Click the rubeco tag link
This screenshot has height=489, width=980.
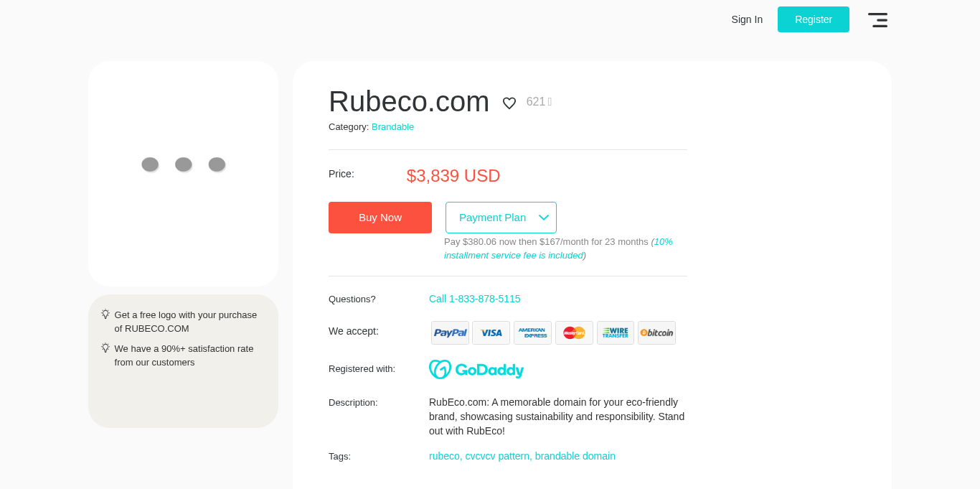tap(444, 456)
